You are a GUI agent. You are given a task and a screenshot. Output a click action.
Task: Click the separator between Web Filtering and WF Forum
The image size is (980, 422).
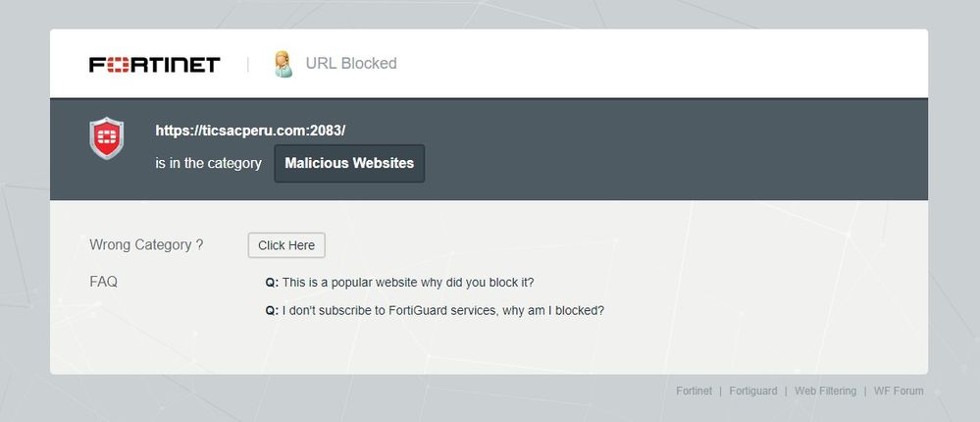click(x=864, y=391)
